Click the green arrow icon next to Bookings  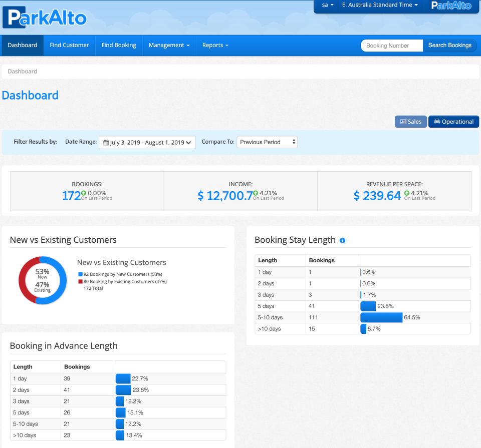[84, 193]
